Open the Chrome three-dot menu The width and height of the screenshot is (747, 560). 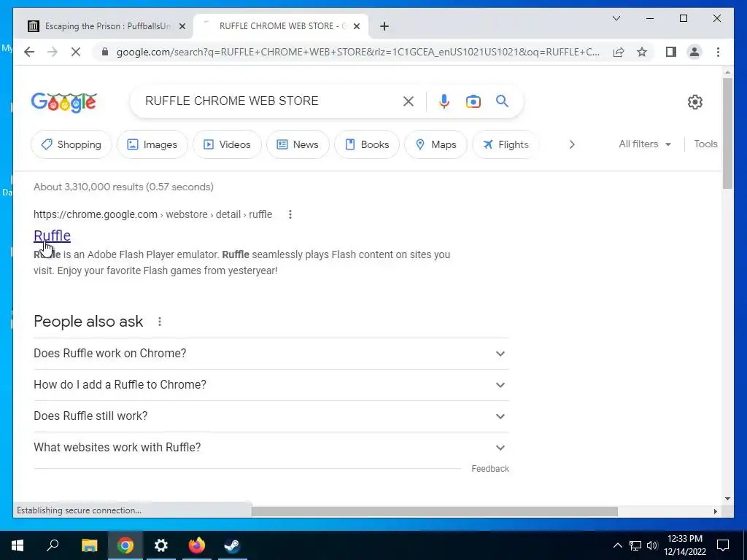coord(718,52)
